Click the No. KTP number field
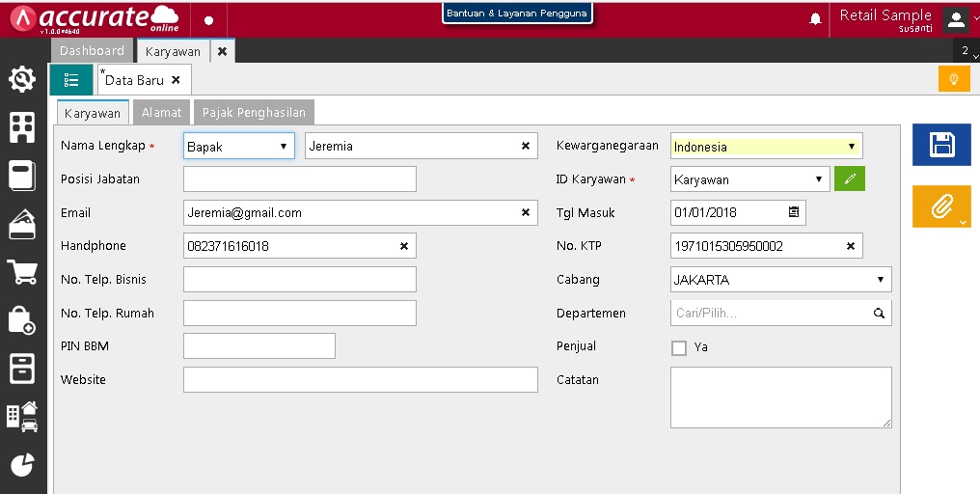The height and width of the screenshot is (494, 980). coord(766,246)
